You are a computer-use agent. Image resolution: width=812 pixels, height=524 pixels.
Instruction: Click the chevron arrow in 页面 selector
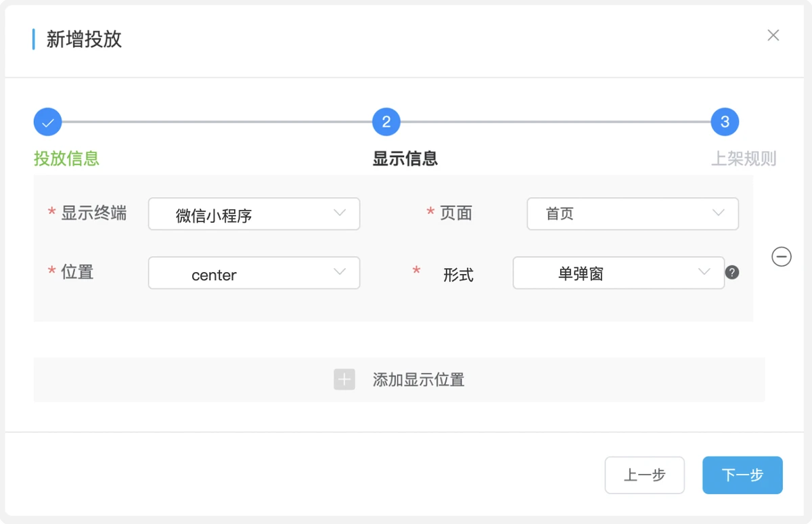pos(719,213)
